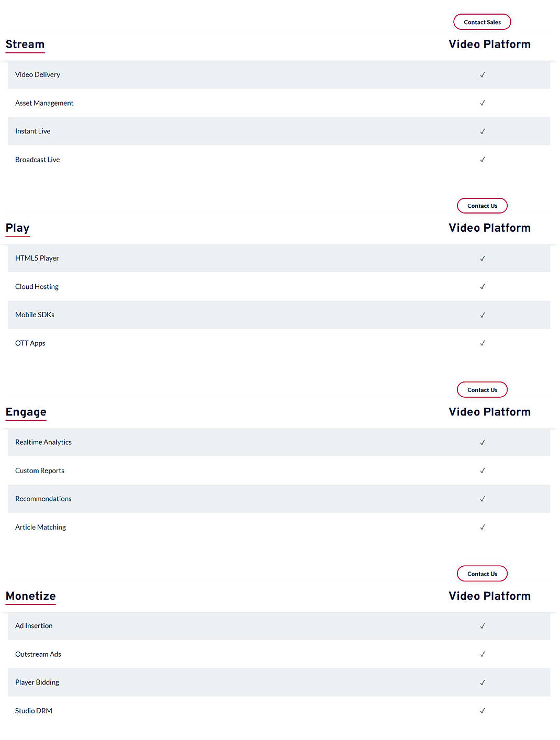
Task: Open the Stream section heading link
Action: [x=25, y=44]
